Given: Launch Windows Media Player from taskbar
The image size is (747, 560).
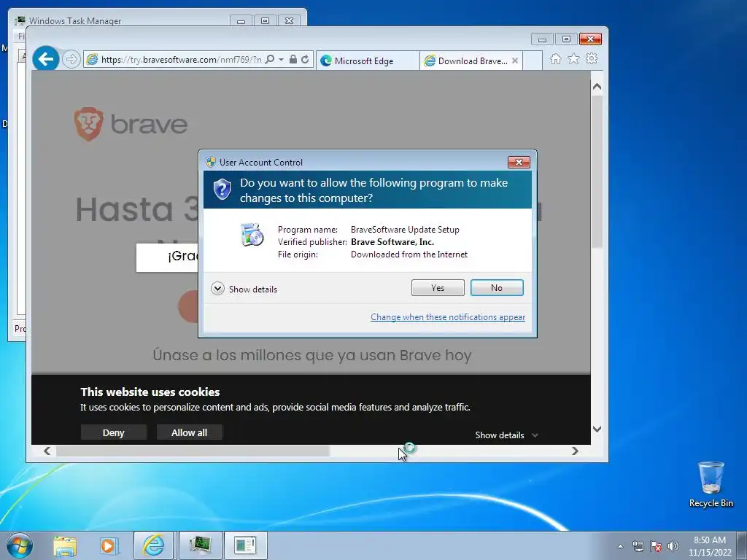Looking at the screenshot, I should 109,545.
